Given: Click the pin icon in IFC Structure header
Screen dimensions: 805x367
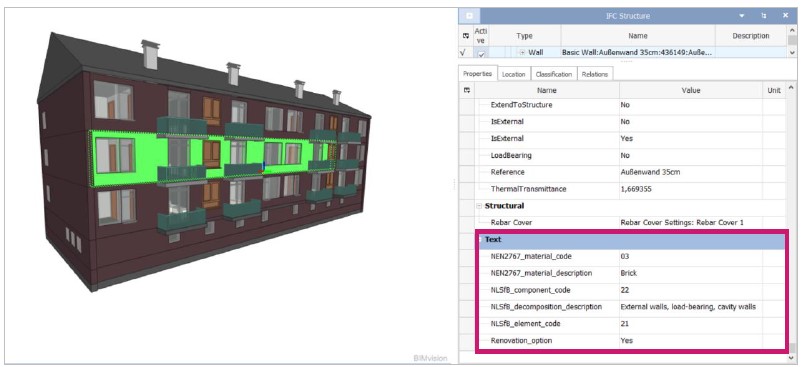Looking at the screenshot, I should click(x=764, y=16).
